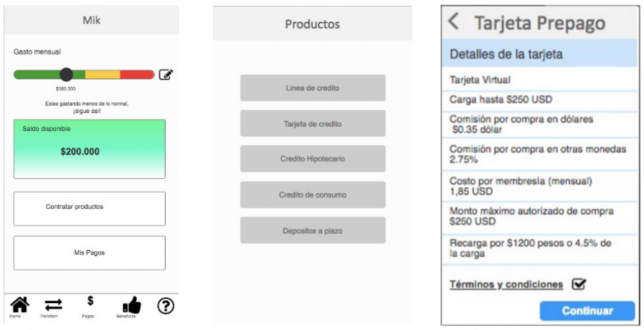Open Contratar productos
The image size is (644, 330).
coord(89,208)
